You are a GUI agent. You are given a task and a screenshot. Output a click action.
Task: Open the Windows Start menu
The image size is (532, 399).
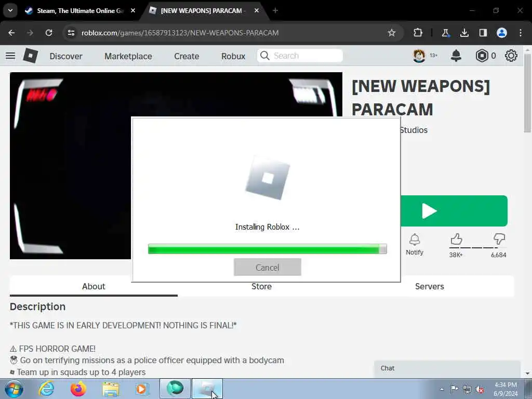click(14, 389)
